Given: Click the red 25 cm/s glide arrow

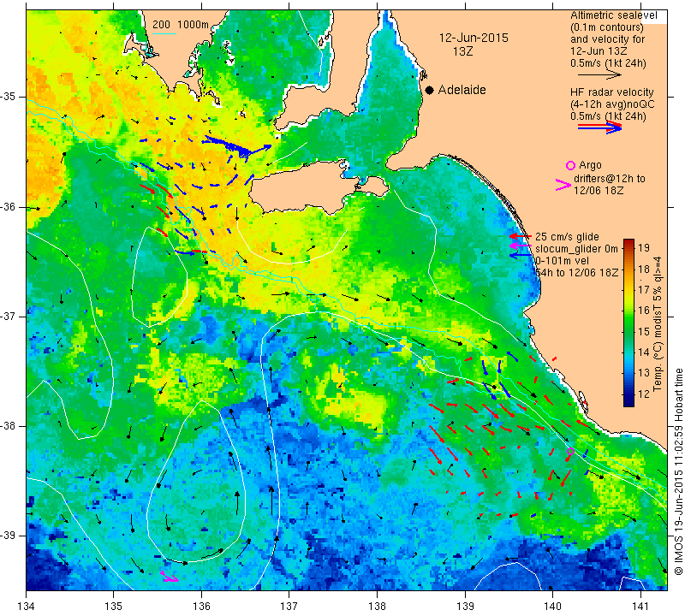Looking at the screenshot, I should [x=521, y=236].
